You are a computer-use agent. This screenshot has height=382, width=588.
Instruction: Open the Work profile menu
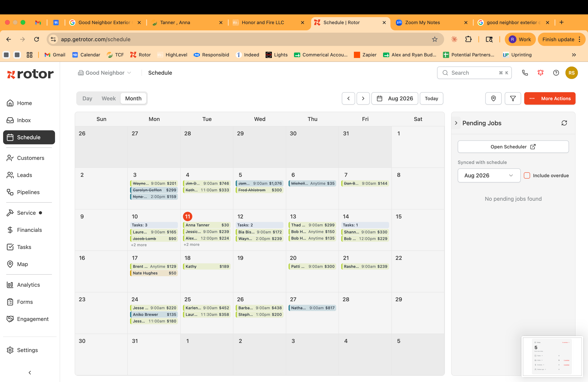[520, 39]
